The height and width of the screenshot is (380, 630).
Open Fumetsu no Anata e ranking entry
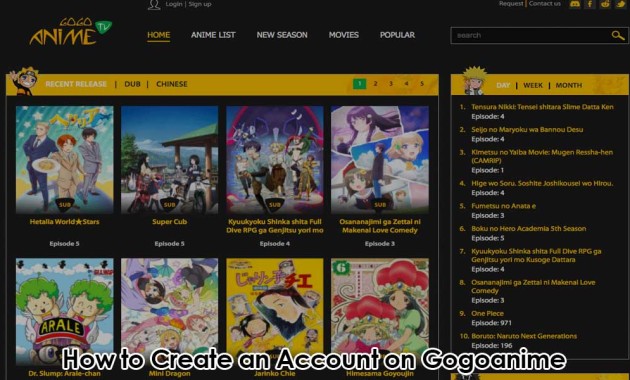pyautogui.click(x=504, y=206)
